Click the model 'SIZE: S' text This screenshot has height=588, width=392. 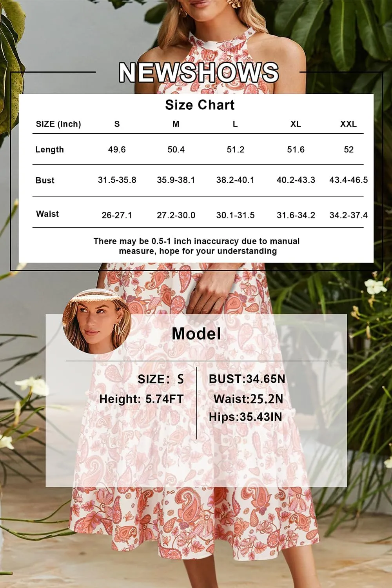click(161, 379)
